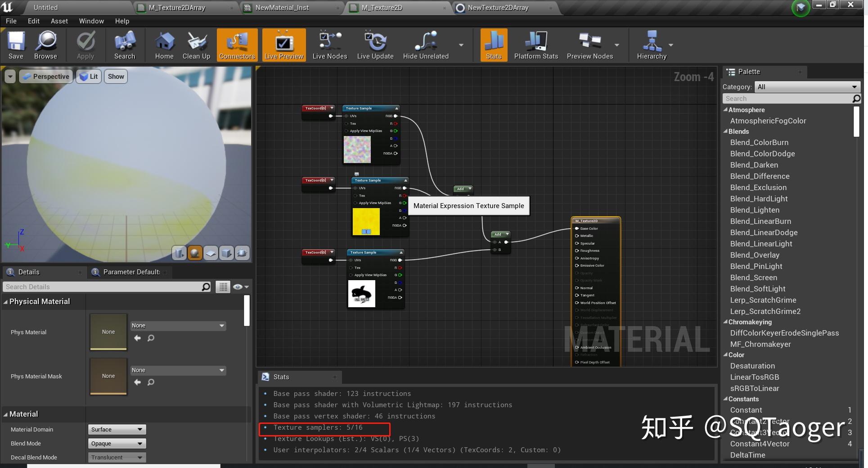Collapse the Blends section in Palette
The image size is (868, 468).
pyautogui.click(x=726, y=132)
